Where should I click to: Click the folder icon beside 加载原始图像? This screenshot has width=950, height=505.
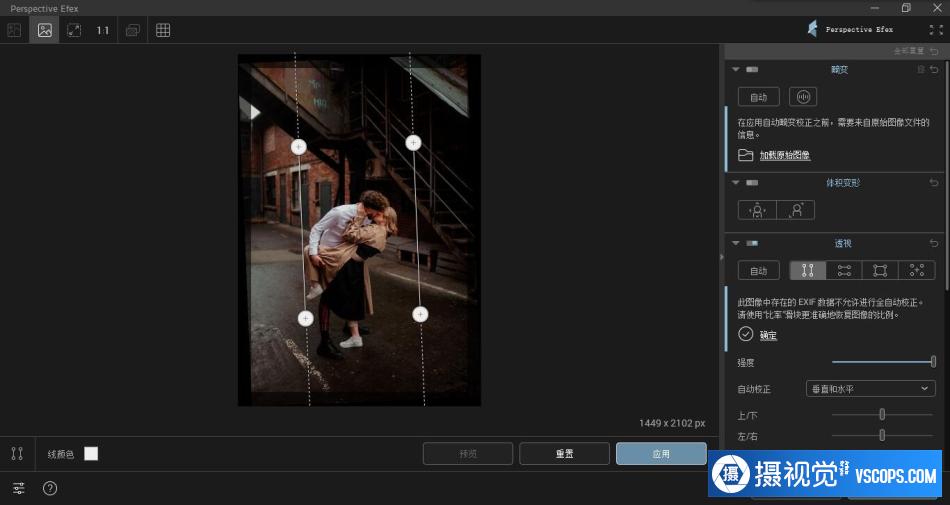point(745,155)
